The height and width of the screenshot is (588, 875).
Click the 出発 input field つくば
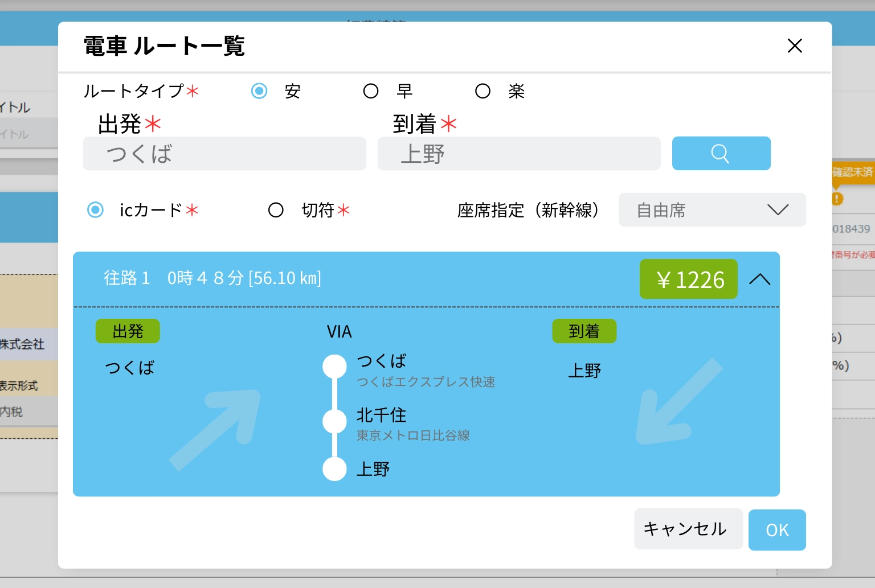pos(224,154)
